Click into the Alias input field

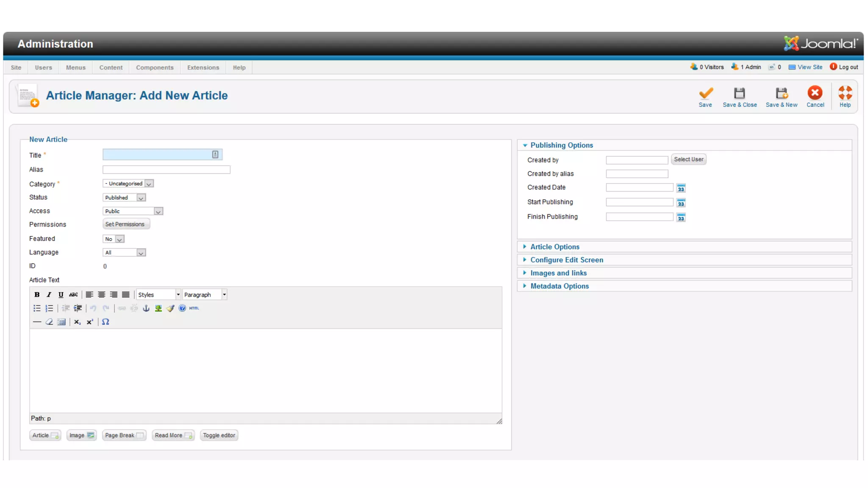pyautogui.click(x=166, y=169)
